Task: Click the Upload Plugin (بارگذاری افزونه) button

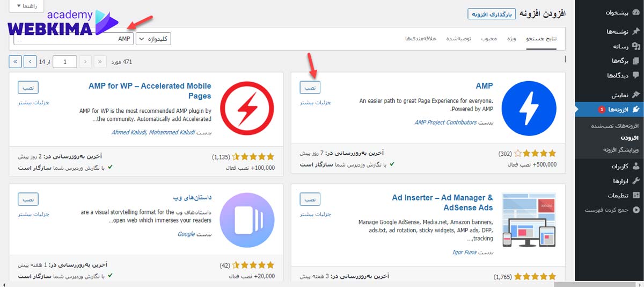Action: point(491,14)
